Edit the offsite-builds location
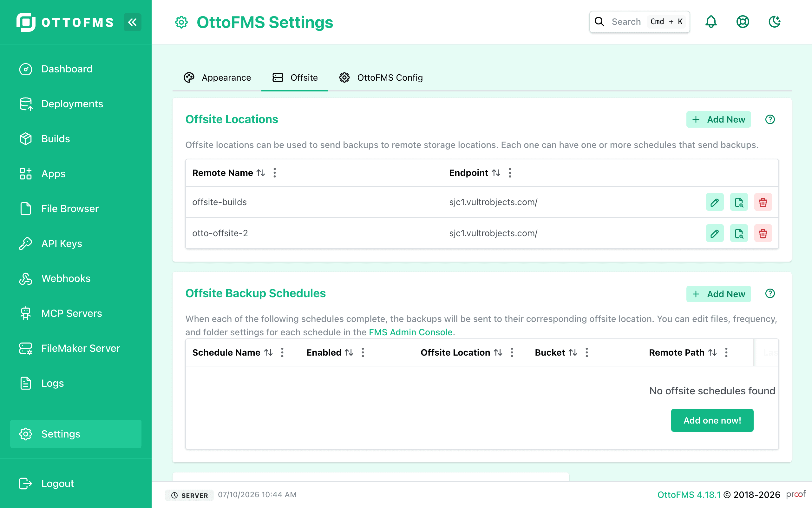Image resolution: width=812 pixels, height=508 pixels. point(715,202)
